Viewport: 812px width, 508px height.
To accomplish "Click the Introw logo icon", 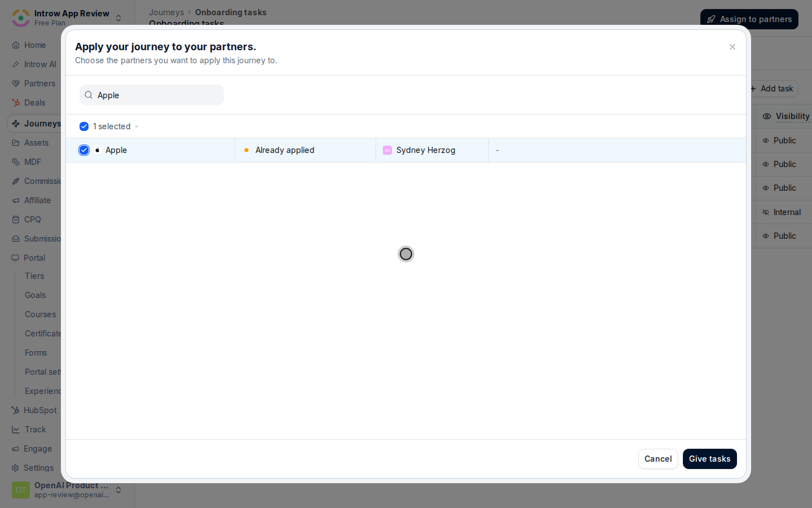I will (x=21, y=18).
